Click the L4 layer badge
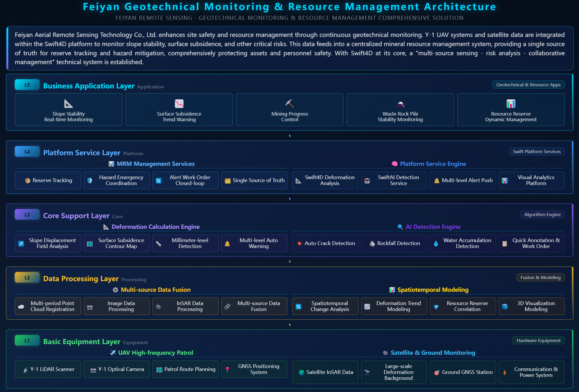579x392 pixels. [27, 152]
